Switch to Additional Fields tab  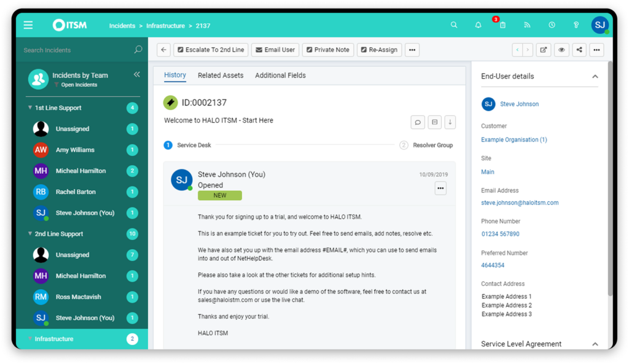click(280, 76)
